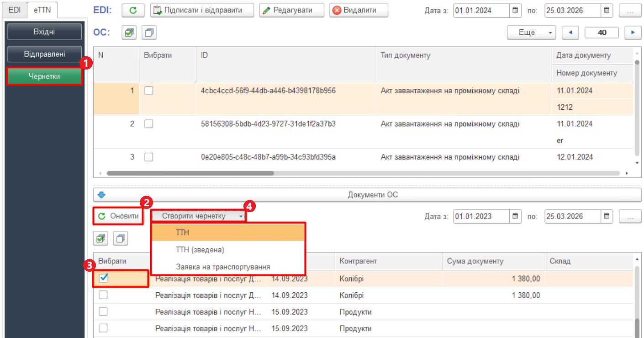This screenshot has height=338, width=644.
Task: Uncheck the selected Колібрі 14.09.2023 document
Action: 103,278
